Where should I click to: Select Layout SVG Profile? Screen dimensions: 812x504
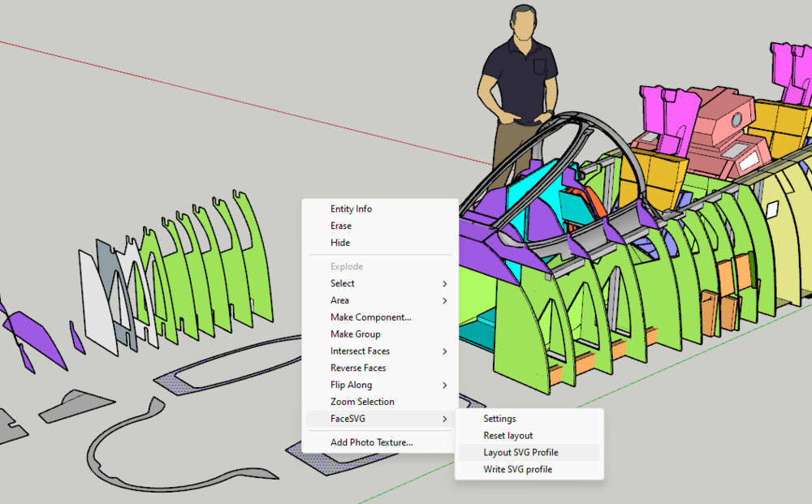point(520,452)
